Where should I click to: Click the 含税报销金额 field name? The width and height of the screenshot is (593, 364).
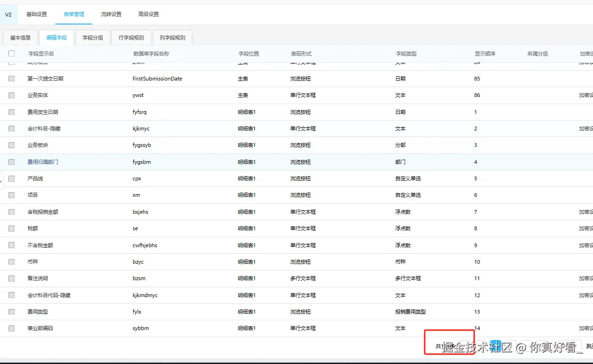[43, 212]
